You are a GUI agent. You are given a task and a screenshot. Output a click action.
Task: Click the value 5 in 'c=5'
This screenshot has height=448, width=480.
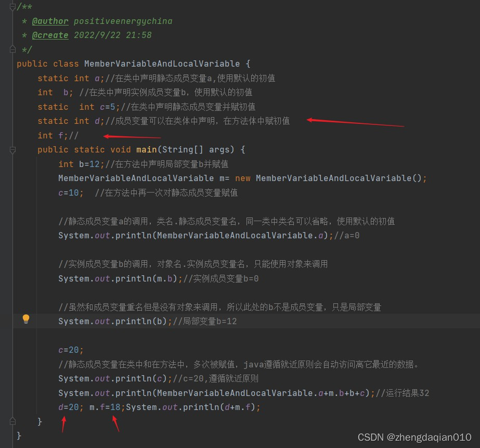tap(113, 107)
